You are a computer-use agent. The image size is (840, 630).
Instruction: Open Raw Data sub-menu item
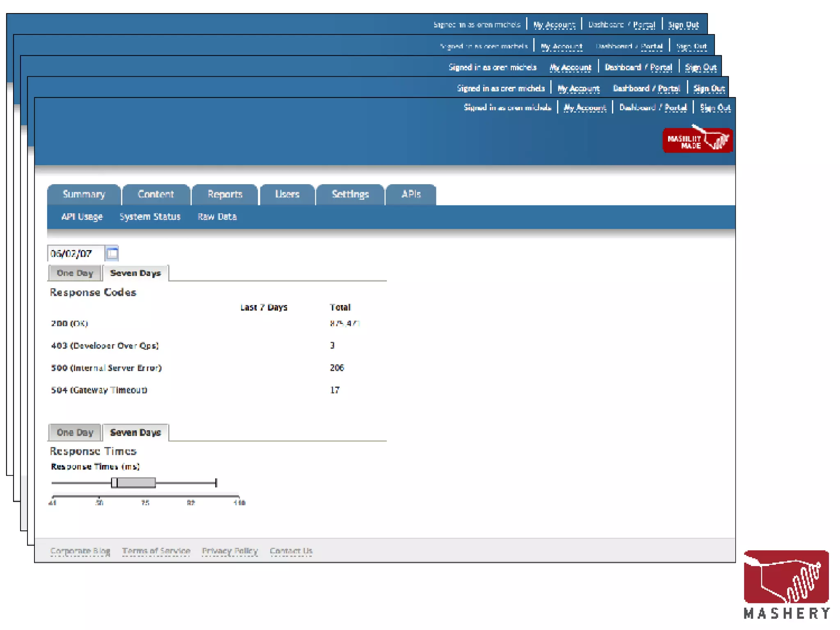[217, 217]
